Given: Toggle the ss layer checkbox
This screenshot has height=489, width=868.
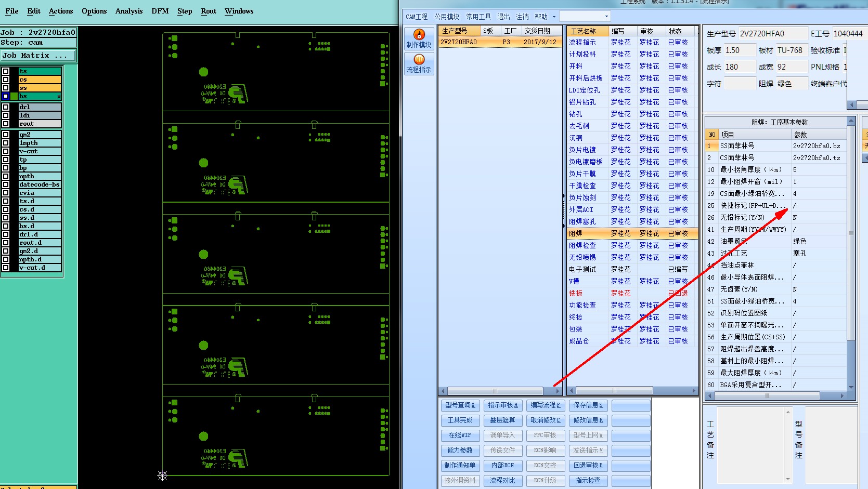Looking at the screenshot, I should coord(6,88).
